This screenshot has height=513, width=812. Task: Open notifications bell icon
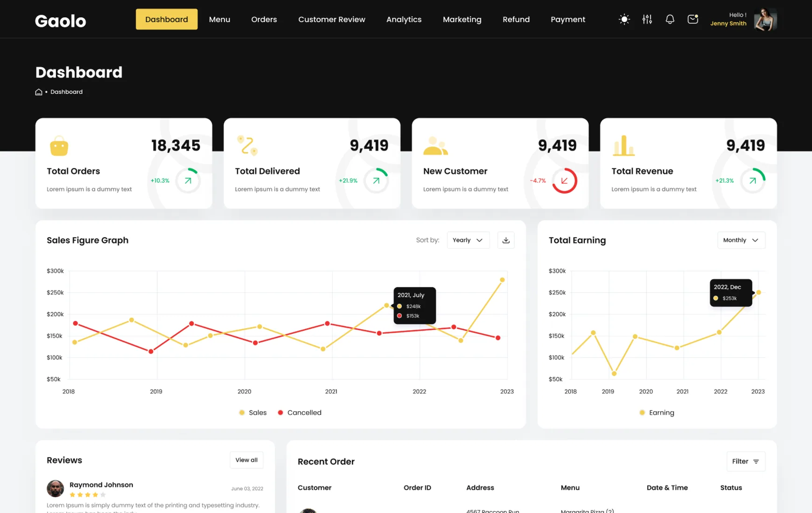pos(670,19)
